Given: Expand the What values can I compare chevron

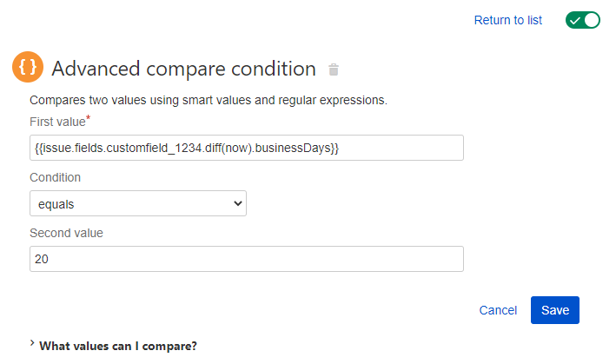Looking at the screenshot, I should (x=32, y=343).
